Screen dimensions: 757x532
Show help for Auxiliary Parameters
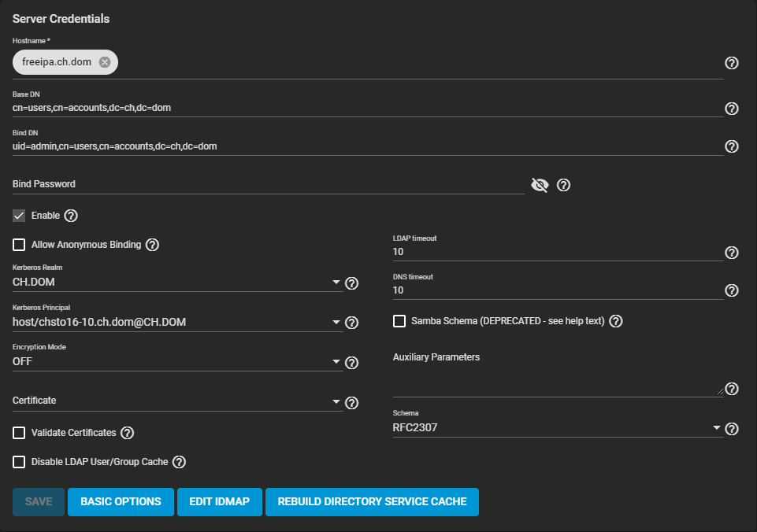[x=732, y=388]
